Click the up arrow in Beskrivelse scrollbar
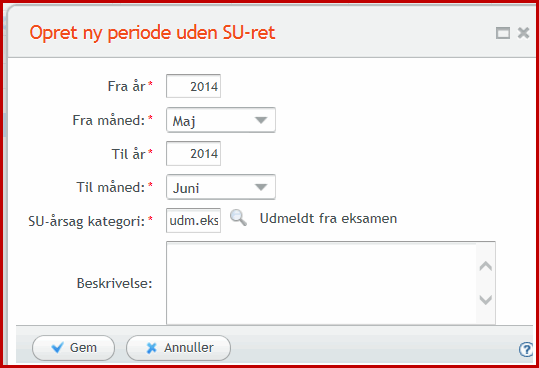 pyautogui.click(x=485, y=266)
